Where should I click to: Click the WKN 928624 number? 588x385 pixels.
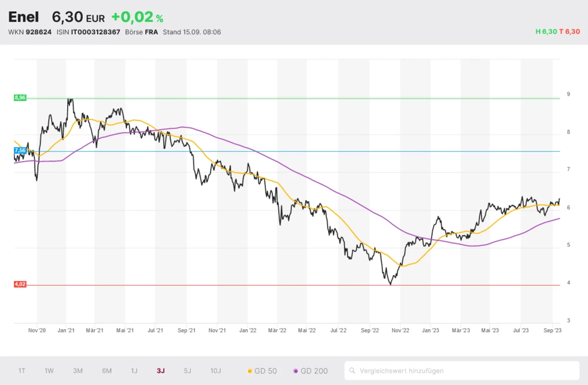tap(38, 32)
